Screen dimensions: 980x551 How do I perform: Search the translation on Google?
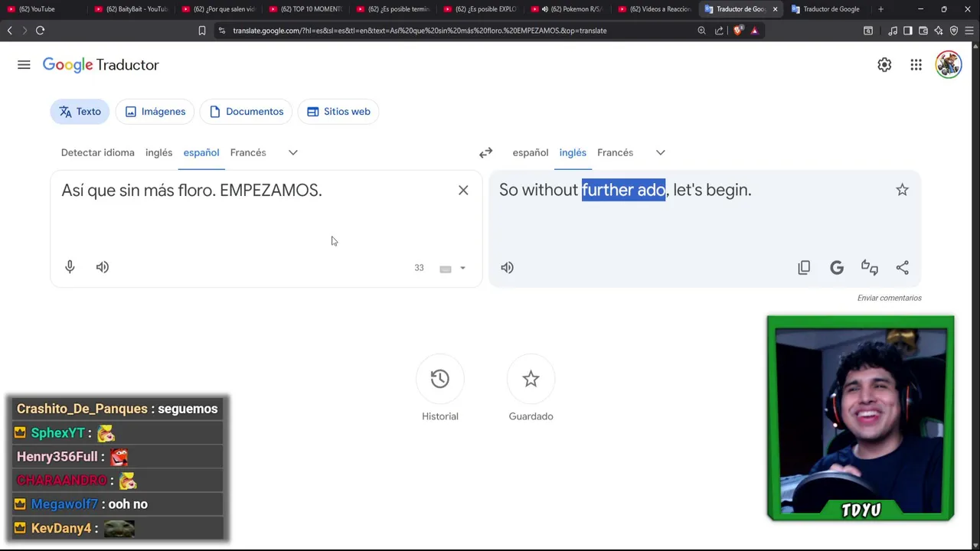[837, 268]
